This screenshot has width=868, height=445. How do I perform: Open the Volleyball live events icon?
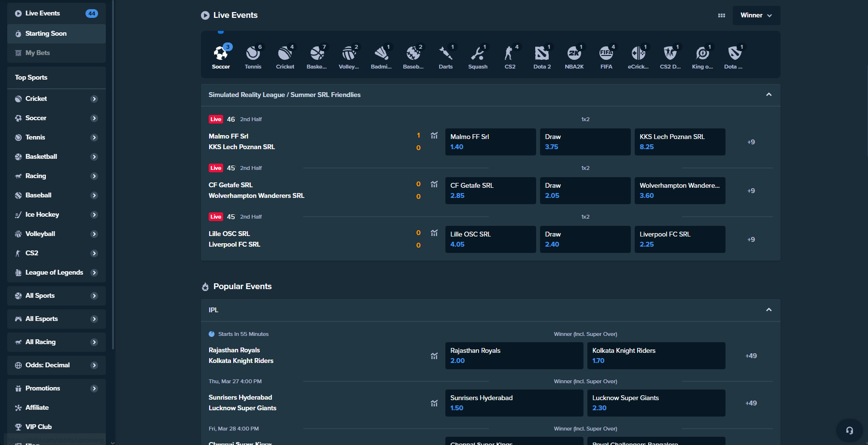349,57
